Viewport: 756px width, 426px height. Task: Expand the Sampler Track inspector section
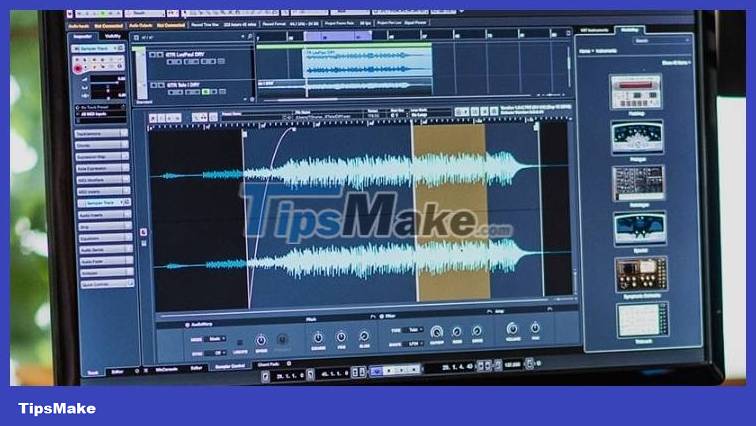(x=104, y=203)
